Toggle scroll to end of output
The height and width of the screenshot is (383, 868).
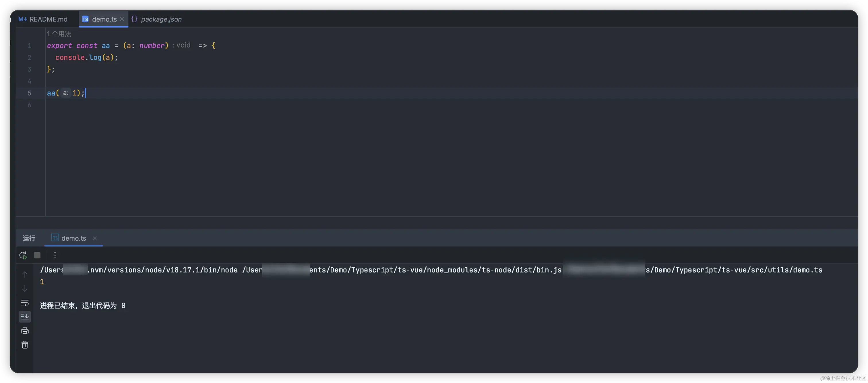(x=25, y=317)
